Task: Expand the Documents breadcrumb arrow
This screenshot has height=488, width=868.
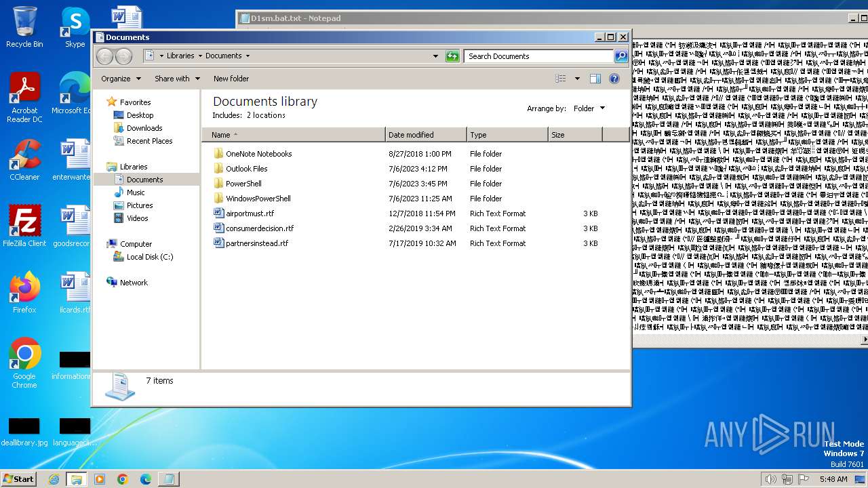Action: (248, 56)
